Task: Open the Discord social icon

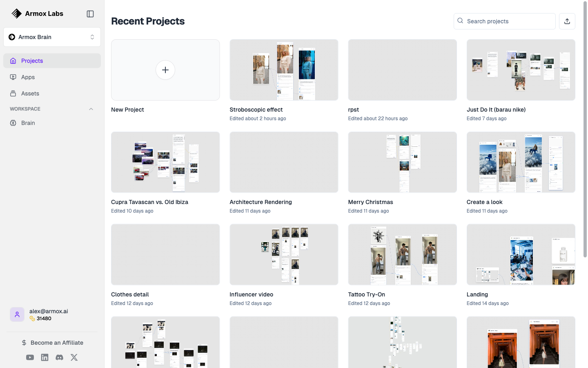Action: (60, 357)
